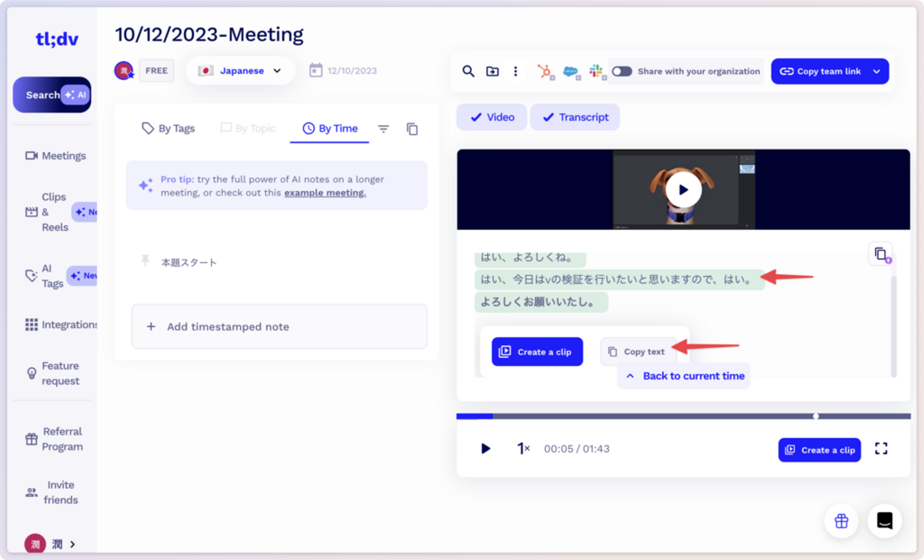Toggle Share with your organization switch

(x=622, y=71)
